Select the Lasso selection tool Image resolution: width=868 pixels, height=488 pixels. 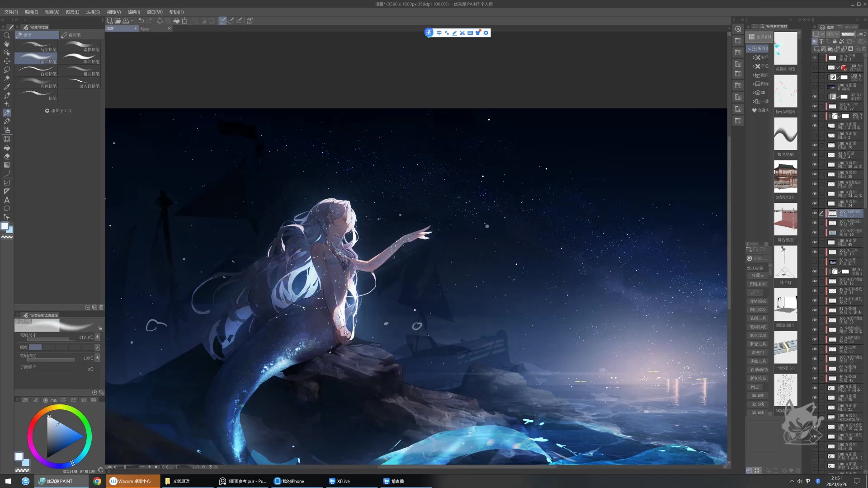click(x=7, y=70)
